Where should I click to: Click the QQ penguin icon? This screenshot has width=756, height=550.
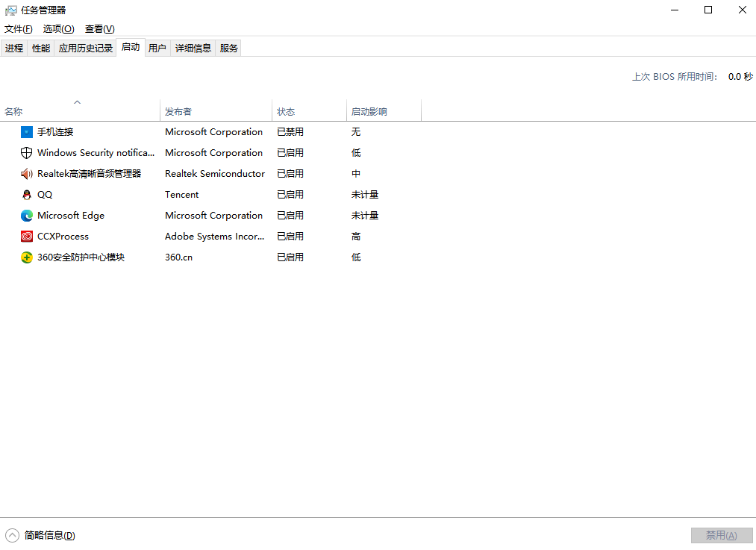27,195
